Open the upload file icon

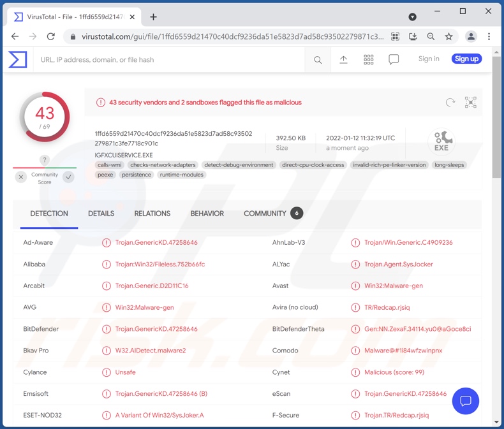[343, 59]
